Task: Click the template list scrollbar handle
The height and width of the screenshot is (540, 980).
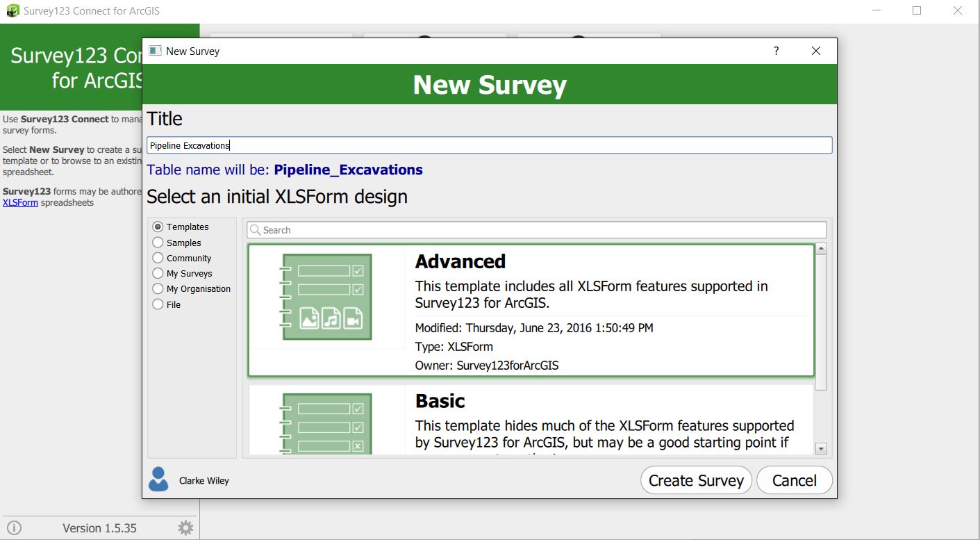Action: [x=821, y=322]
